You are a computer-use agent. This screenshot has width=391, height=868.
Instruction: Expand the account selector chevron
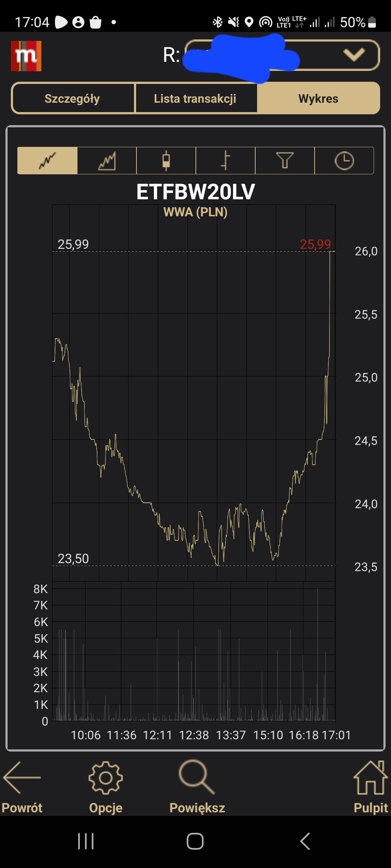coord(354,55)
